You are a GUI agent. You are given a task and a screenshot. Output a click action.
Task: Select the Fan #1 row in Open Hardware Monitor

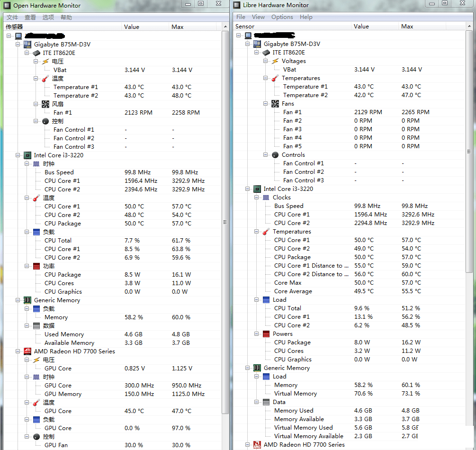(113, 113)
